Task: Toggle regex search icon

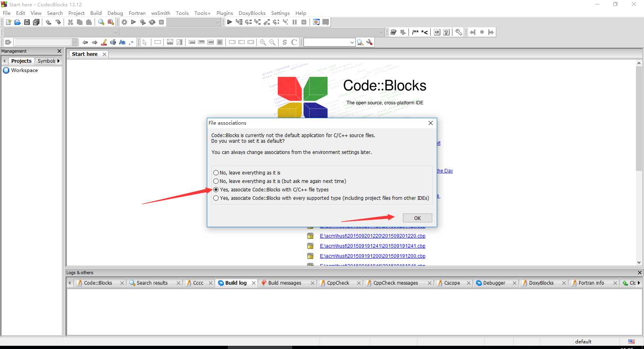Action: 131,42
